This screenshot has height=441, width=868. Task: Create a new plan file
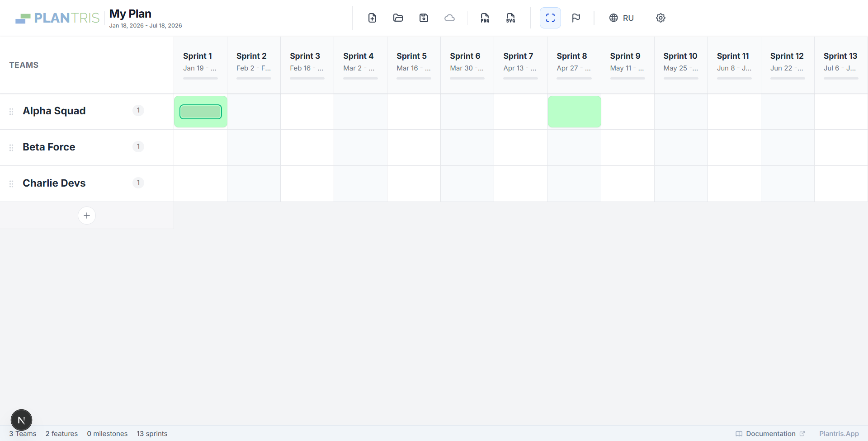coord(372,18)
